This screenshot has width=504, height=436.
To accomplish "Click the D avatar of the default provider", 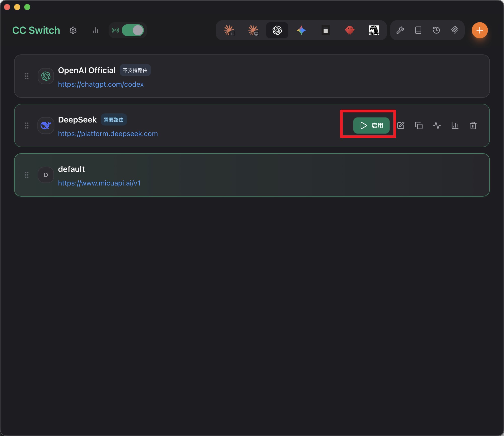I will coord(46,175).
